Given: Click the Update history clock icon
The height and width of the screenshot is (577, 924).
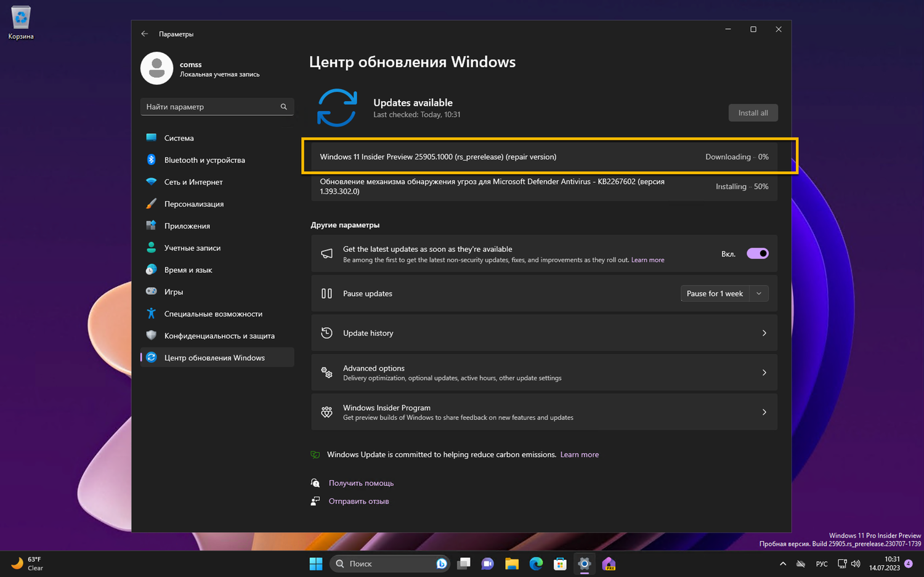Looking at the screenshot, I should (x=326, y=333).
